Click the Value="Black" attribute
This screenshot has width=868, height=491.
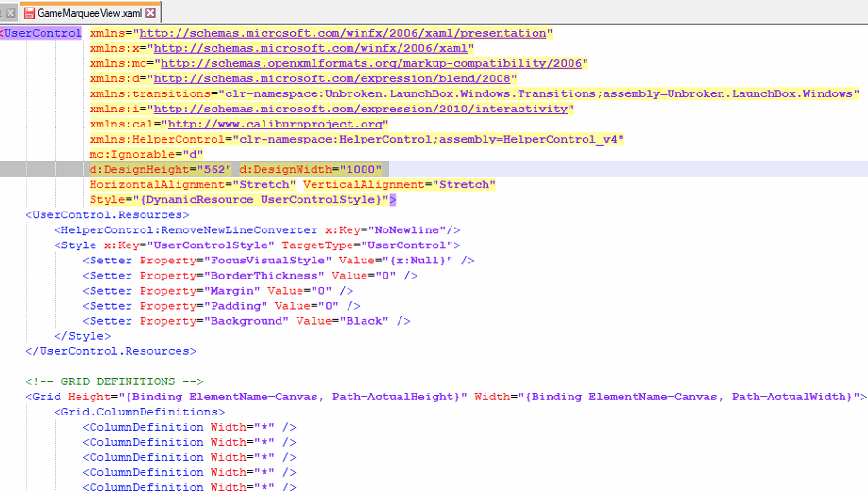tap(342, 321)
